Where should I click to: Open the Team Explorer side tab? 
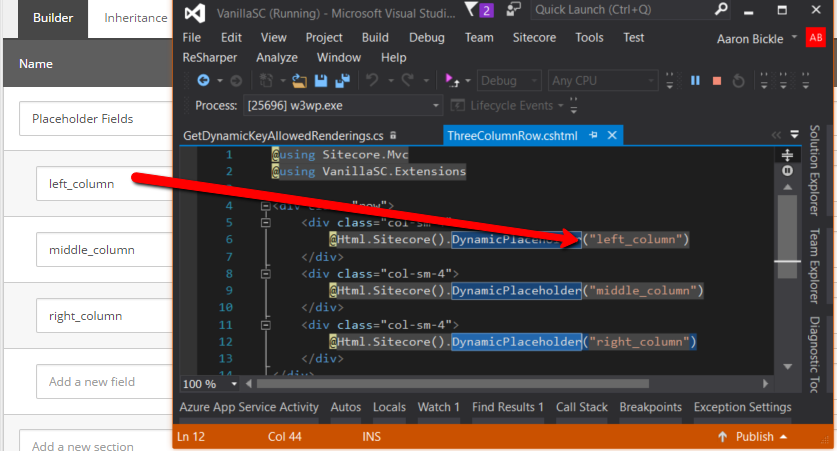pos(814,266)
